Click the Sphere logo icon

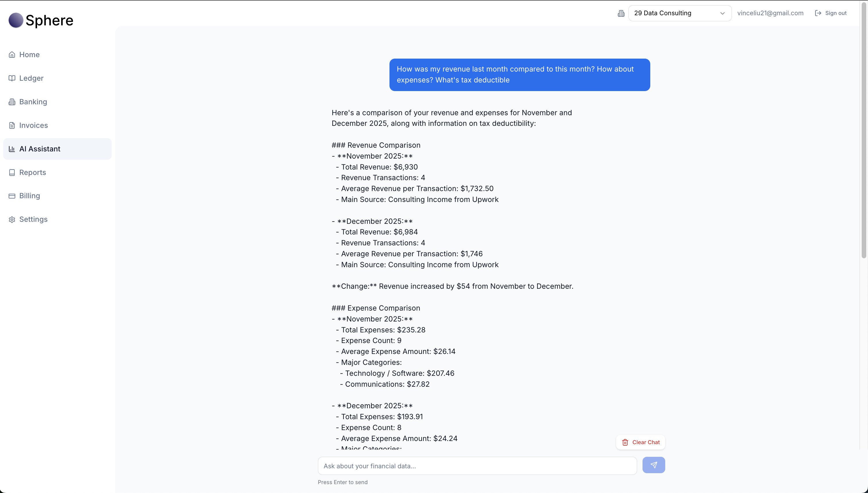16,20
